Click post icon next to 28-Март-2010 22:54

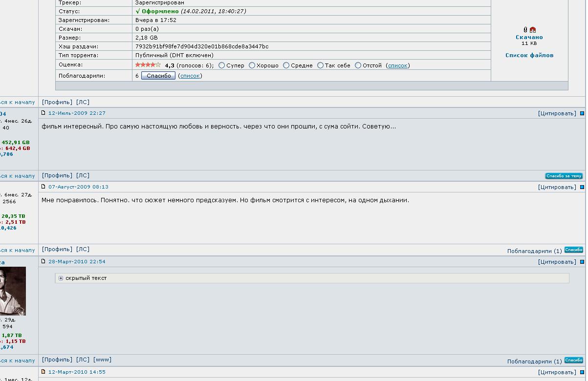click(x=43, y=261)
